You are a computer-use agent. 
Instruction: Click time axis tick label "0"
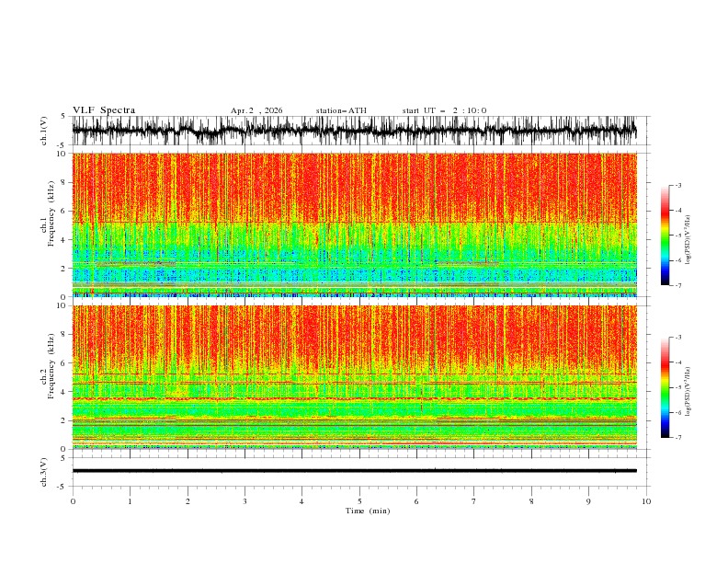pyautogui.click(x=73, y=501)
